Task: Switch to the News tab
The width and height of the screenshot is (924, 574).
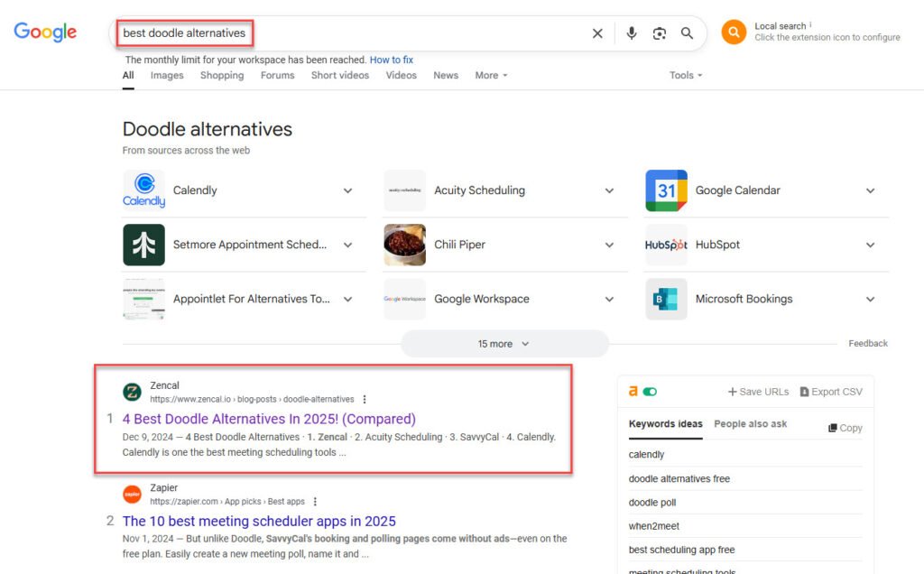Action: [446, 76]
